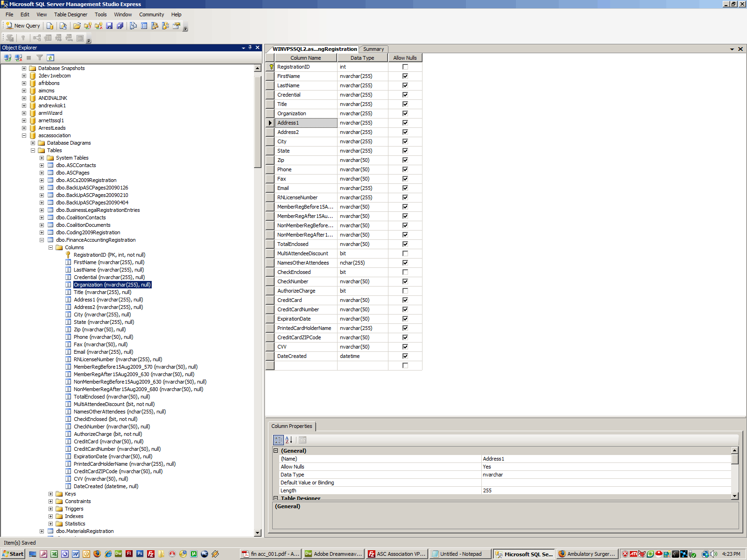Click the Manage XML Indexes icon
Screen dimensions: 747x560
pyautogui.click(x=69, y=38)
